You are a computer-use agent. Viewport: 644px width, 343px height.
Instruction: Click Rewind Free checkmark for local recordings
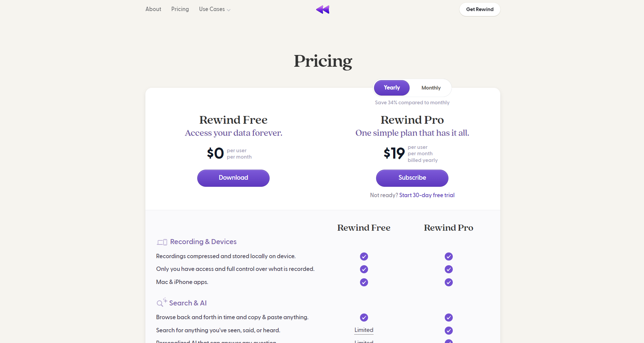pyautogui.click(x=364, y=256)
